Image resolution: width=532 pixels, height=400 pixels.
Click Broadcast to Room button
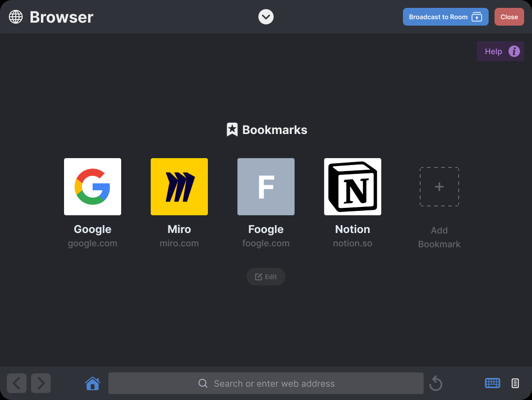point(445,17)
